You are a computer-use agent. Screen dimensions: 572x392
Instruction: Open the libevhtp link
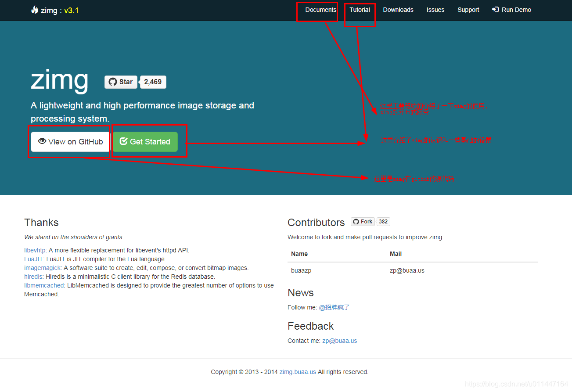35,250
